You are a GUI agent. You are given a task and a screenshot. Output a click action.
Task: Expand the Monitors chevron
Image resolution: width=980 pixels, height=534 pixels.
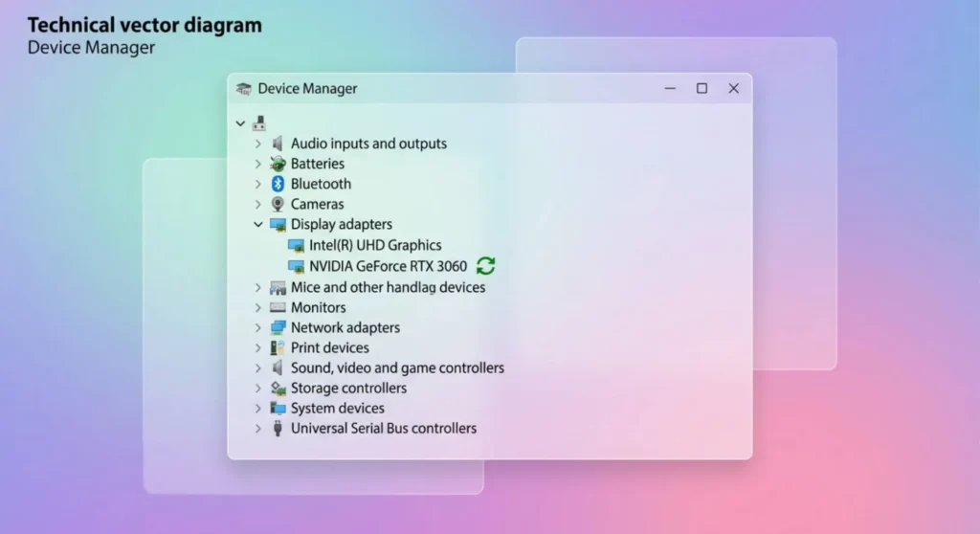click(258, 307)
